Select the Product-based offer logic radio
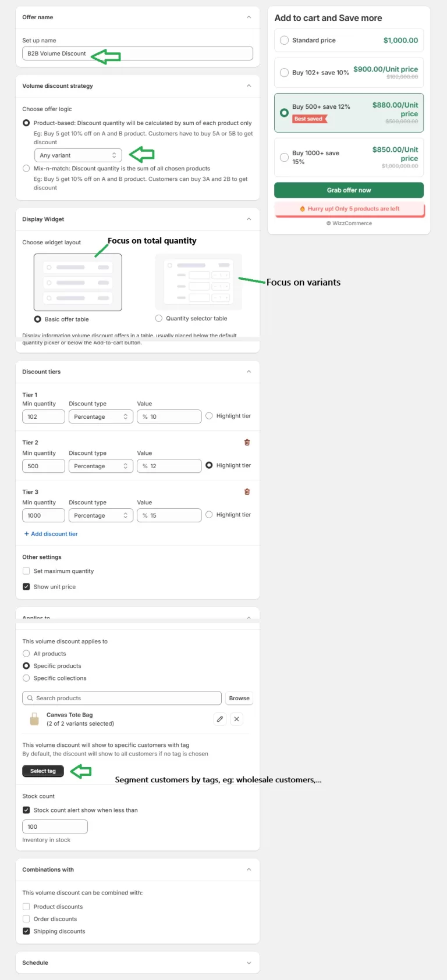 26,123
